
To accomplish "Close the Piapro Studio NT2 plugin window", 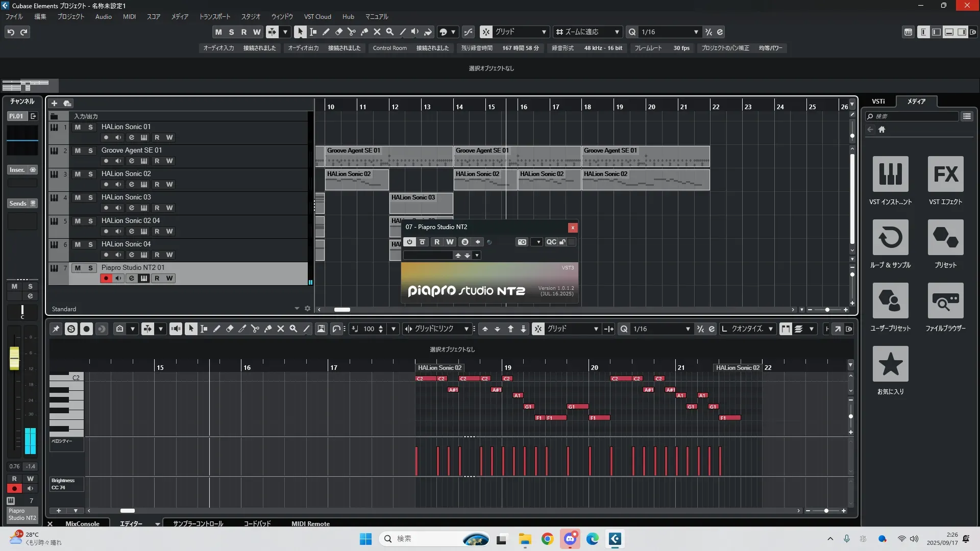I will (x=573, y=228).
